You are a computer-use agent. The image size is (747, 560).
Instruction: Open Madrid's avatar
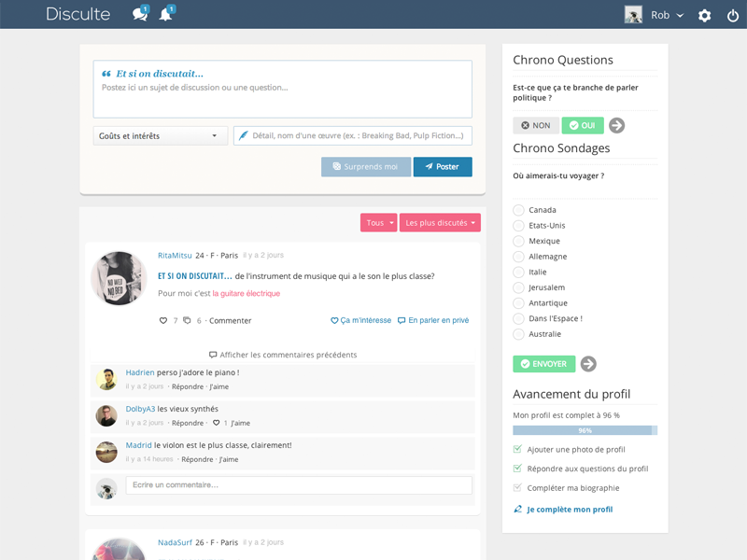click(x=106, y=452)
